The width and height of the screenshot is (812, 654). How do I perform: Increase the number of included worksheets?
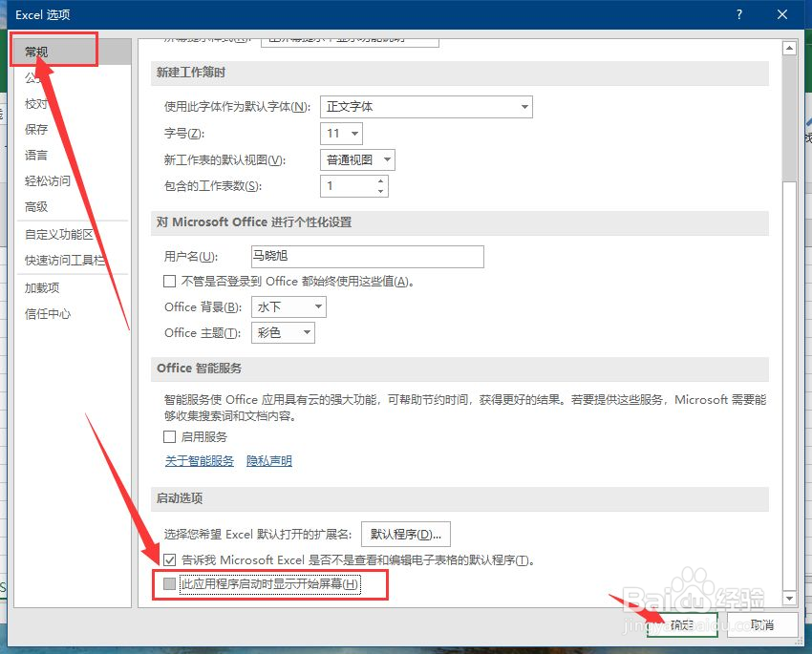[x=380, y=181]
